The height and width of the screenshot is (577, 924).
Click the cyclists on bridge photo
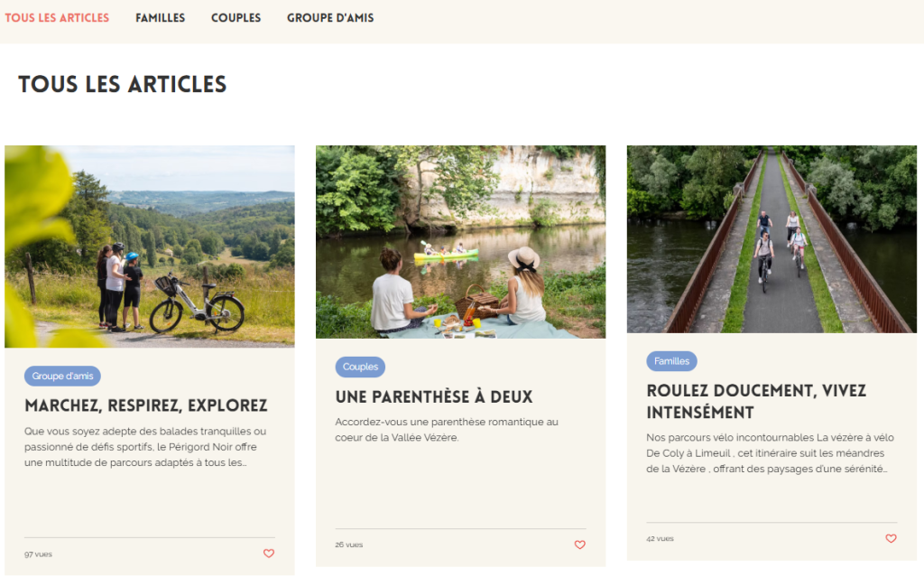click(x=772, y=239)
